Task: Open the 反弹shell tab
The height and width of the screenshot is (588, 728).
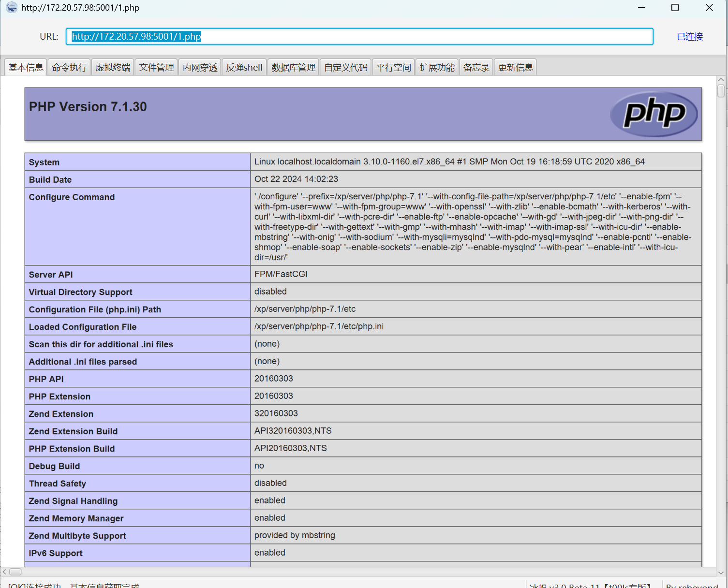Action: (244, 67)
